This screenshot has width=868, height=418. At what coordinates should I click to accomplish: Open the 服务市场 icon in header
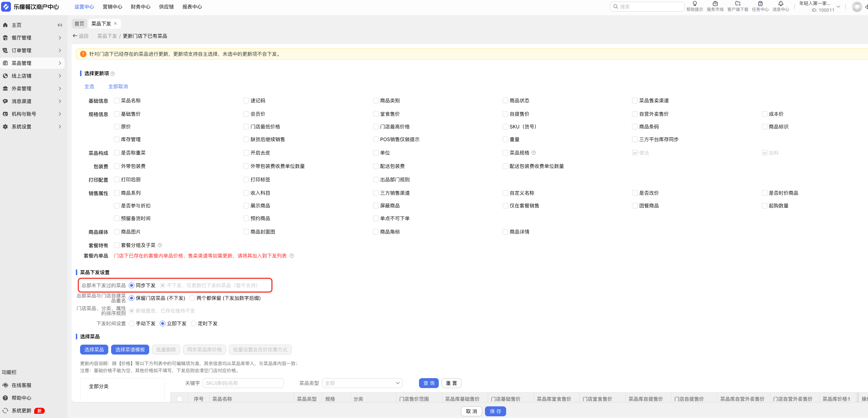click(715, 4)
